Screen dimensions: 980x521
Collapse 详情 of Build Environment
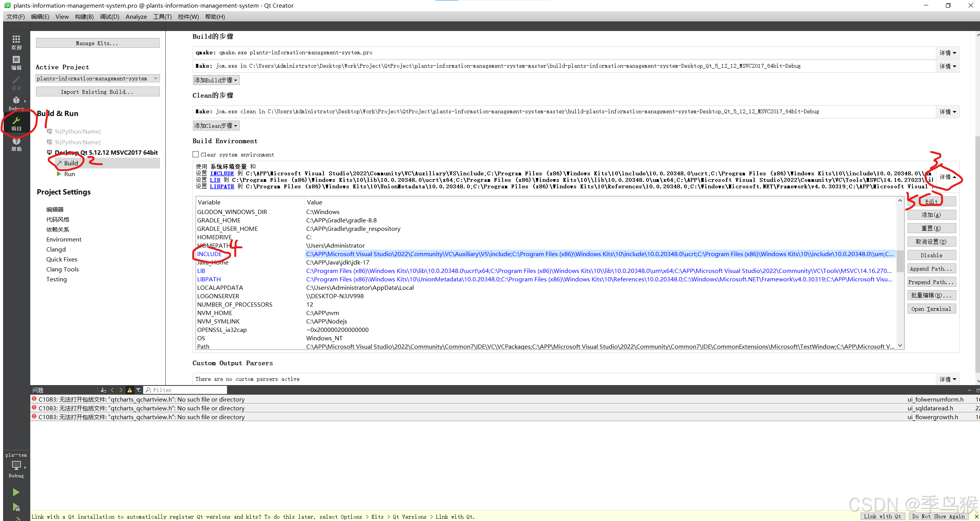947,177
